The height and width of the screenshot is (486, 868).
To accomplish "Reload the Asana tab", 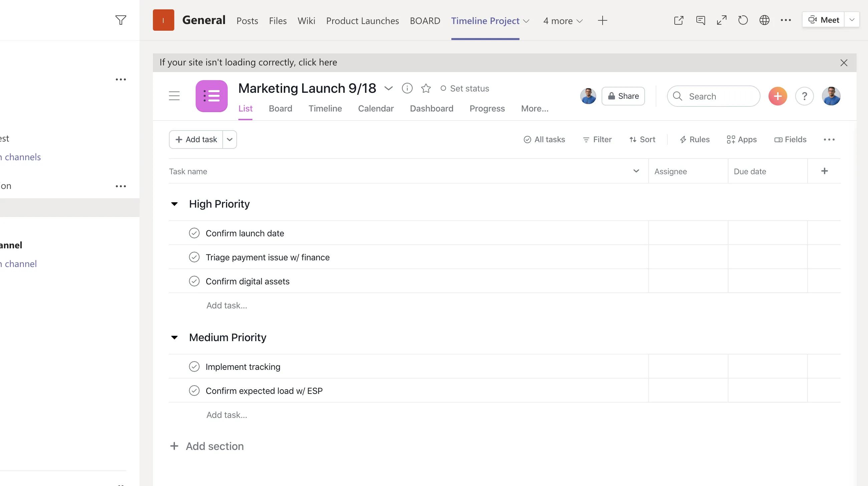I will pos(743,20).
